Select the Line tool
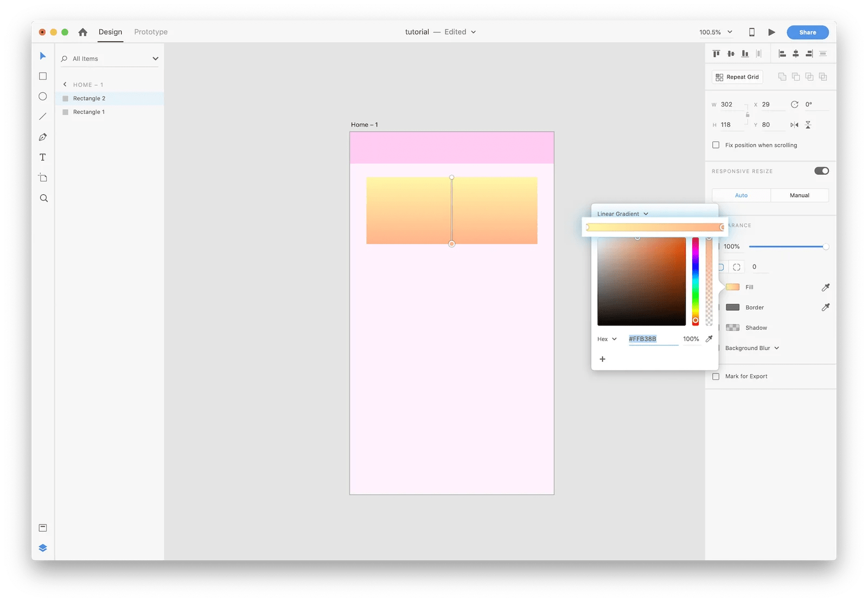The width and height of the screenshot is (868, 602). (43, 117)
